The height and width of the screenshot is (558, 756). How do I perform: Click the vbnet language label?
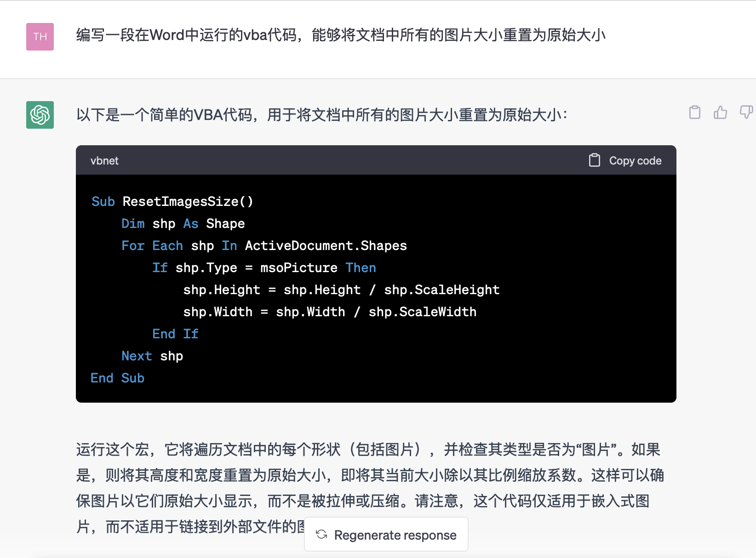(104, 161)
